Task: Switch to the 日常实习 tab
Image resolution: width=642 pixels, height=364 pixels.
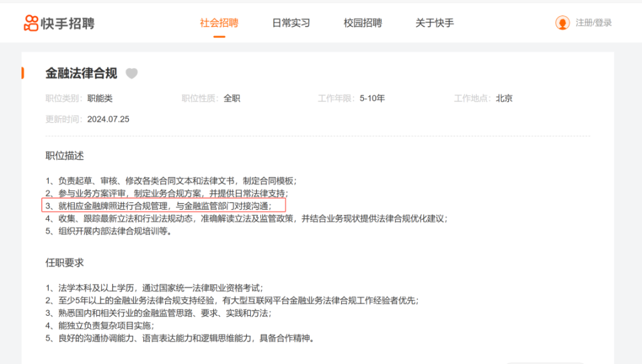Action: click(x=291, y=23)
